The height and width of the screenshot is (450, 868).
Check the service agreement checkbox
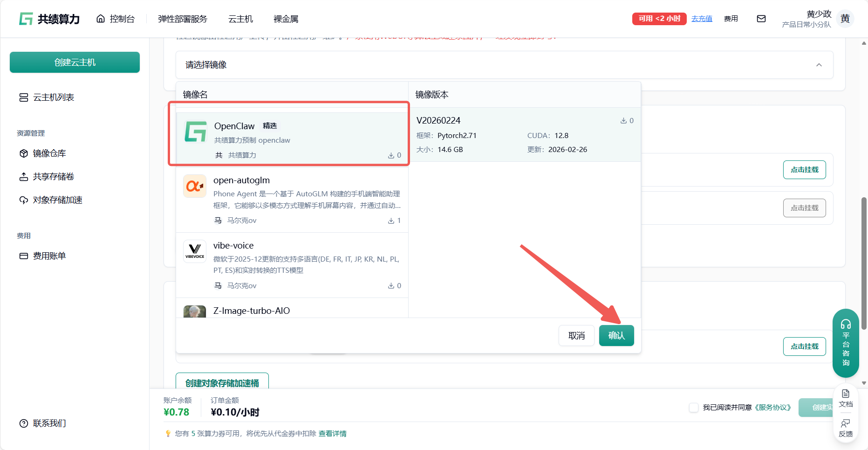coord(694,408)
